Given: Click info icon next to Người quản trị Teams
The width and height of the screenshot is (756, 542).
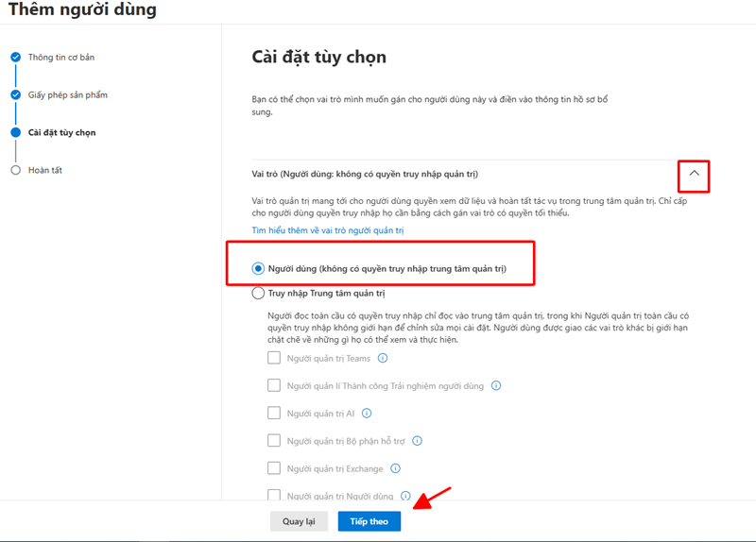Looking at the screenshot, I should [383, 359].
